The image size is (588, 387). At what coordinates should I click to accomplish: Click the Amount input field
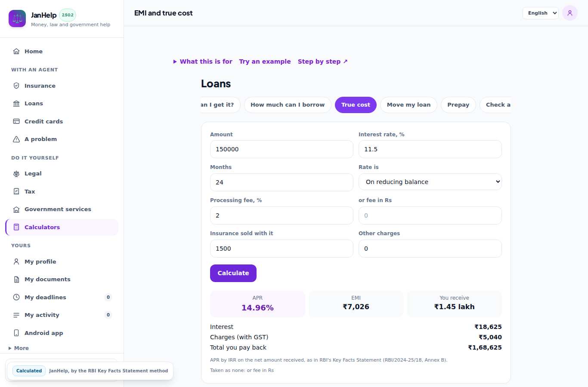[282, 149]
